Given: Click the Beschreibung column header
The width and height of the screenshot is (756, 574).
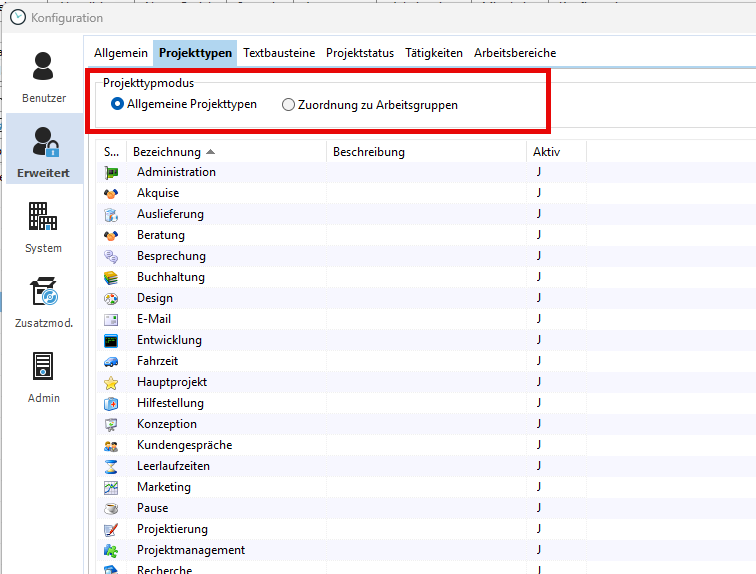Looking at the screenshot, I should (x=369, y=152).
